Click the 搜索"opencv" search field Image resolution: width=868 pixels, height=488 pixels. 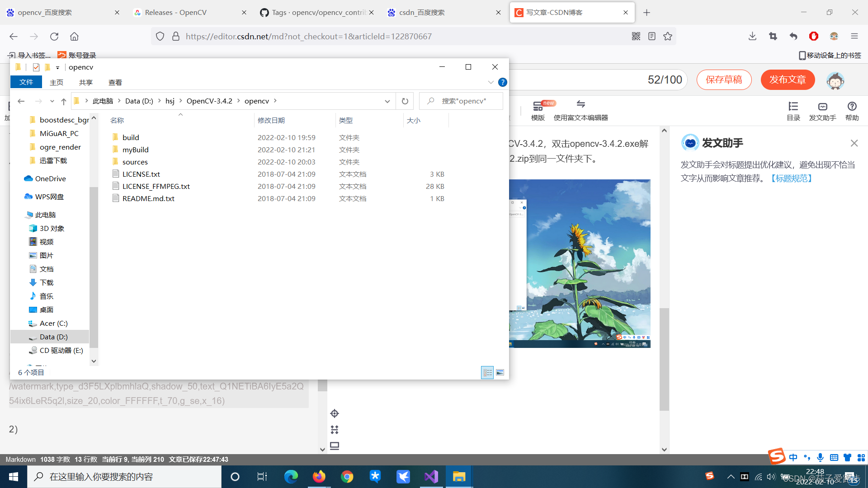(x=461, y=101)
